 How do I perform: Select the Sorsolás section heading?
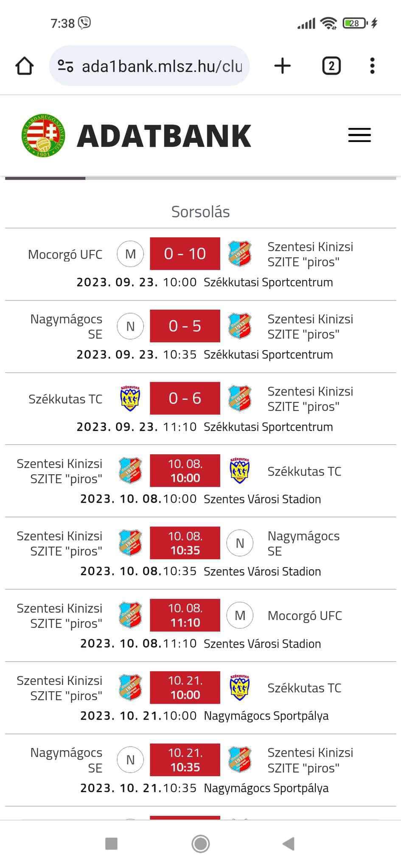(200, 212)
